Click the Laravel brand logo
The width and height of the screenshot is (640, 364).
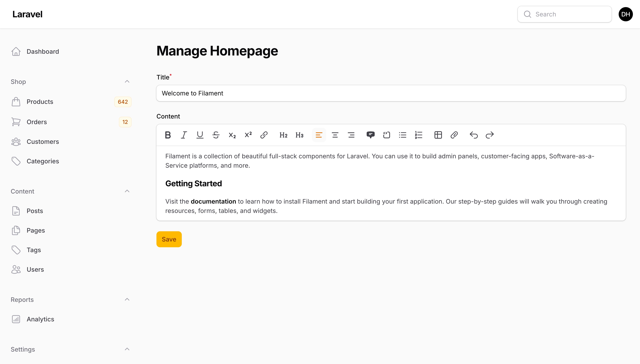27,14
